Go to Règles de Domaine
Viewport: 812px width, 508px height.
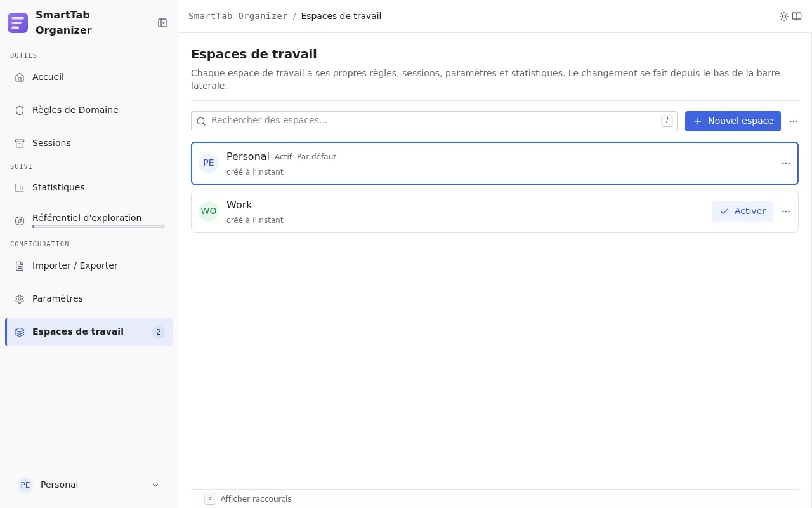[x=89, y=110]
